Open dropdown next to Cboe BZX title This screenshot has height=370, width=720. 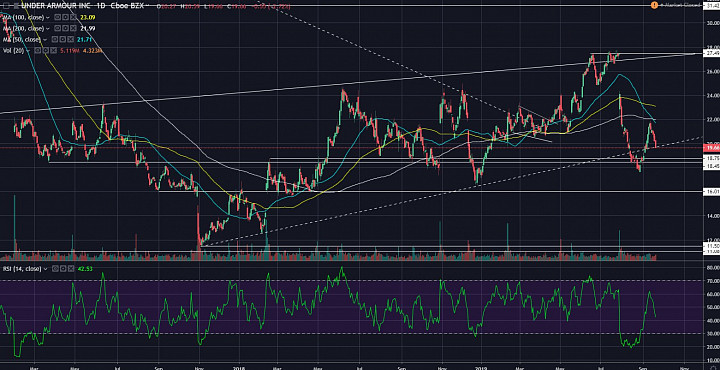tap(147, 6)
